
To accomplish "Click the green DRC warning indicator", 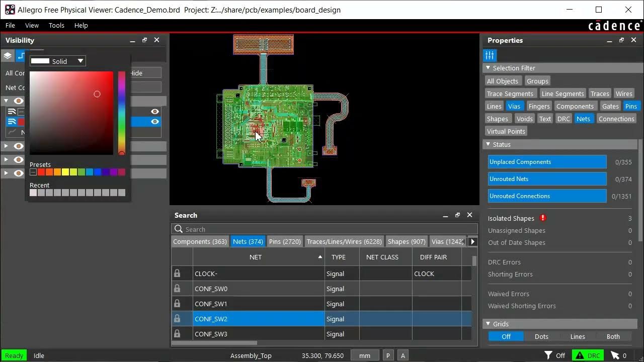I will [x=588, y=355].
